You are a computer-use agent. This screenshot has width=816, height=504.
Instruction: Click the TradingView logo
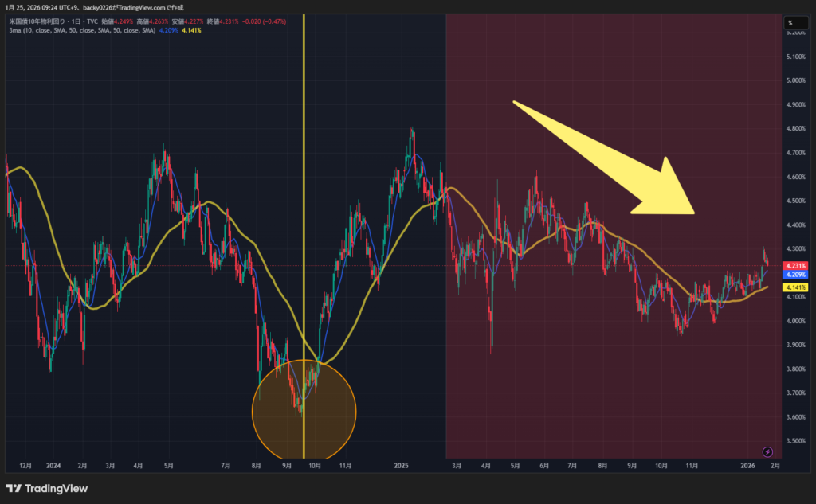tap(46, 488)
